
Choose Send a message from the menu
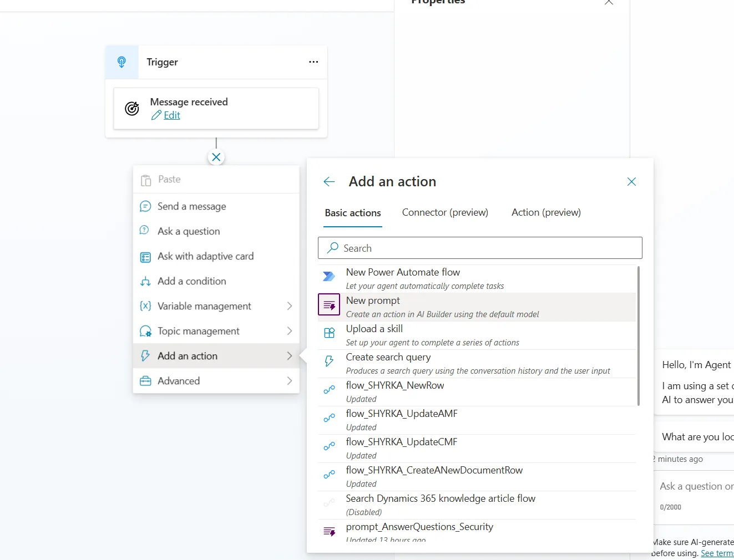coord(216,206)
